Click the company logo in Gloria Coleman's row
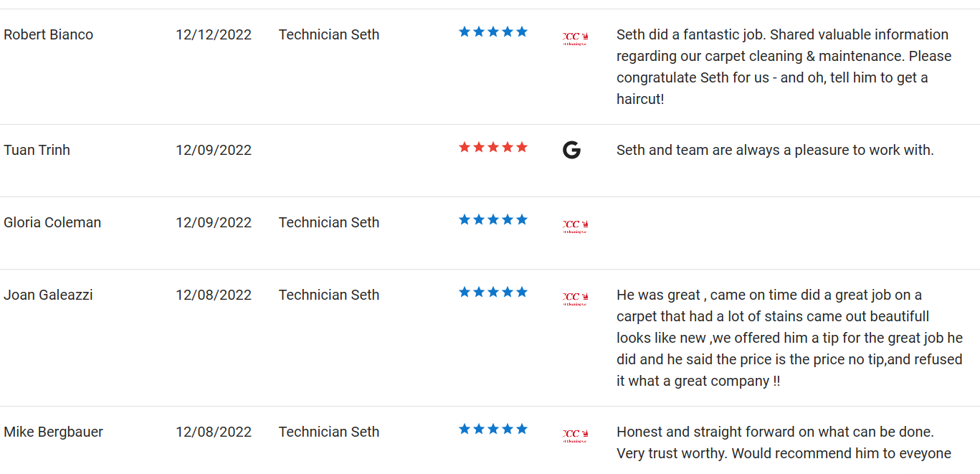980x474 pixels. click(x=576, y=227)
